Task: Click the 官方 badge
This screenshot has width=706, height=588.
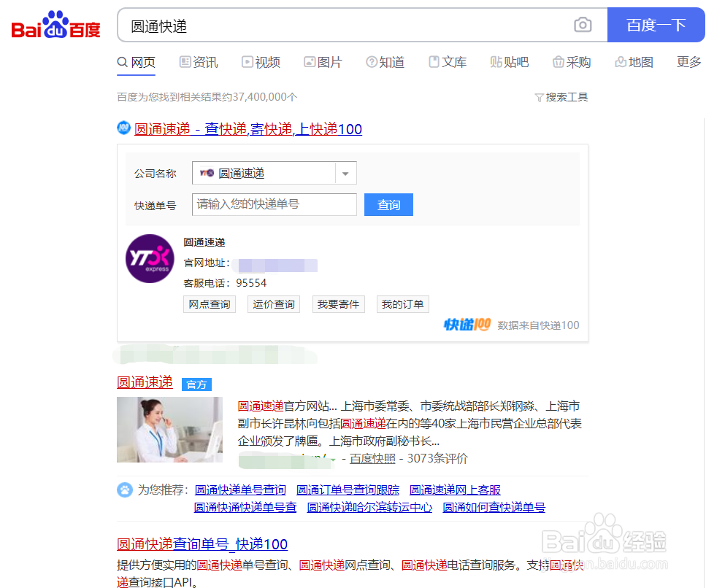Action: [x=196, y=384]
